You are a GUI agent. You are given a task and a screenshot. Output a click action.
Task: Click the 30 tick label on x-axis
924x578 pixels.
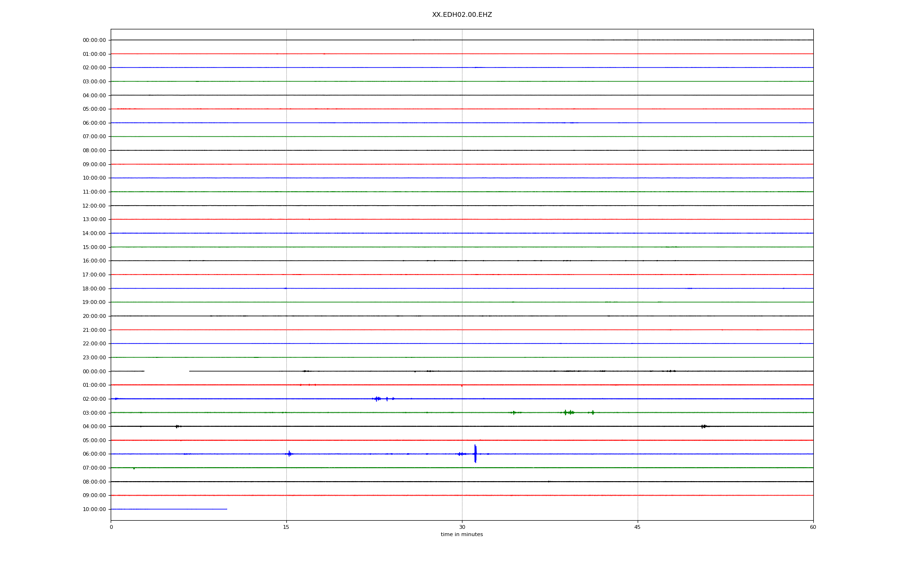[x=462, y=527]
